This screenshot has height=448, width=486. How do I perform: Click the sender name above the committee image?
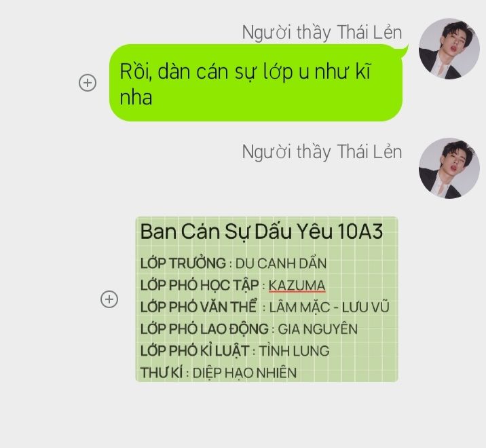[x=322, y=152]
